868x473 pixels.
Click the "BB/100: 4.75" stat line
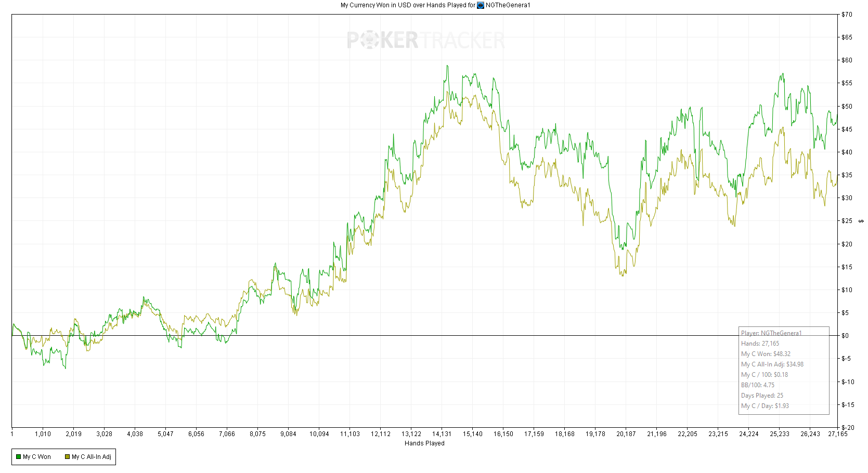(x=758, y=385)
